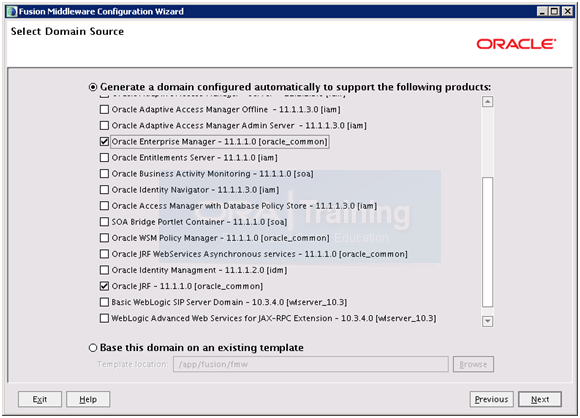Choose the Base this domain on existing template radio
The image size is (580, 418).
(x=93, y=348)
